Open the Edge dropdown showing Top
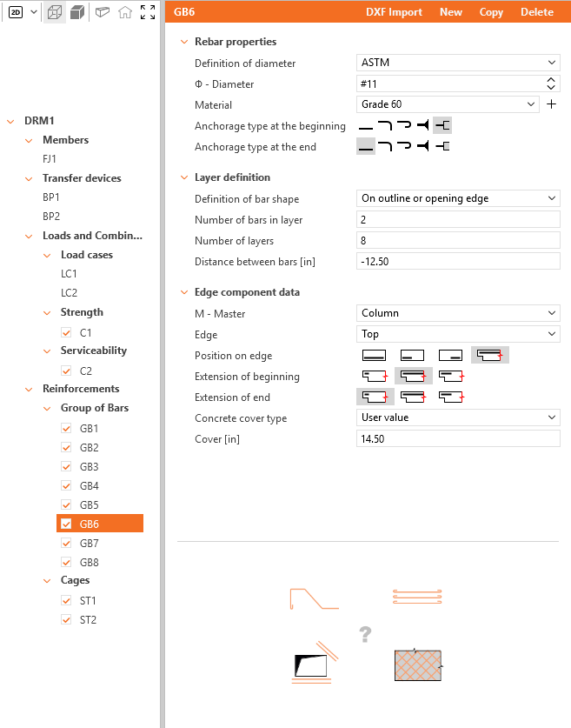Screen dimensions: 571x728 coord(458,334)
